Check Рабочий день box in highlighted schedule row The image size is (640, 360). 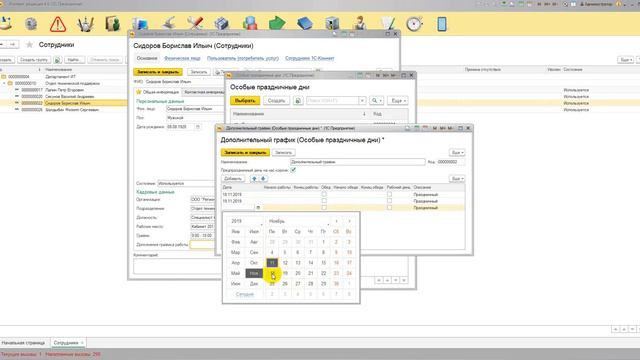(389, 208)
